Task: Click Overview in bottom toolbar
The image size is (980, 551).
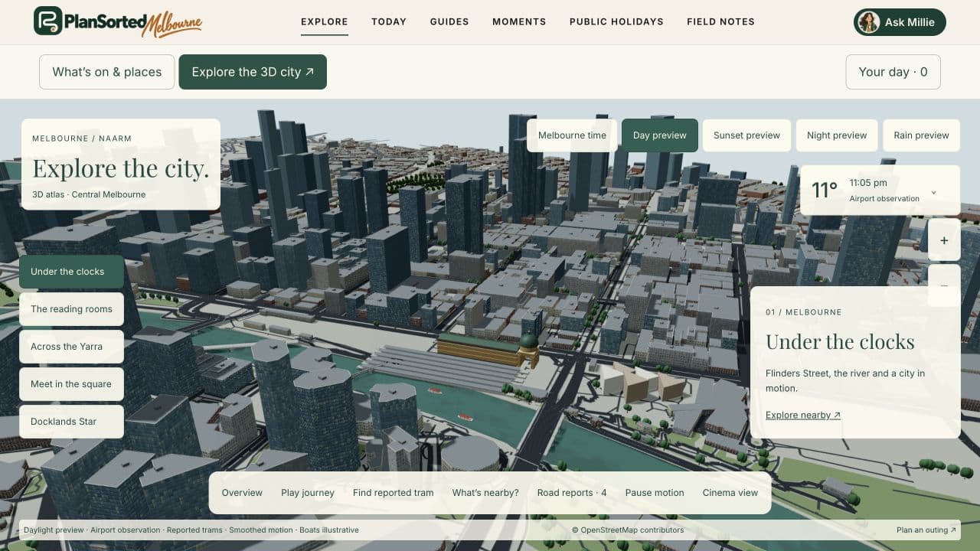Action: point(242,493)
